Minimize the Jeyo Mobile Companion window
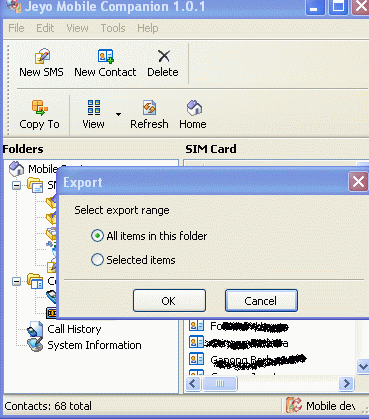The width and height of the screenshot is (369, 419). click(315, 7)
